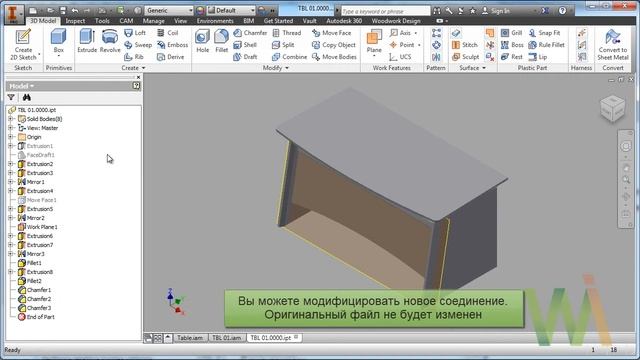640x360 pixels.
Task: Click the Derive tool
Action: [x=171, y=57]
